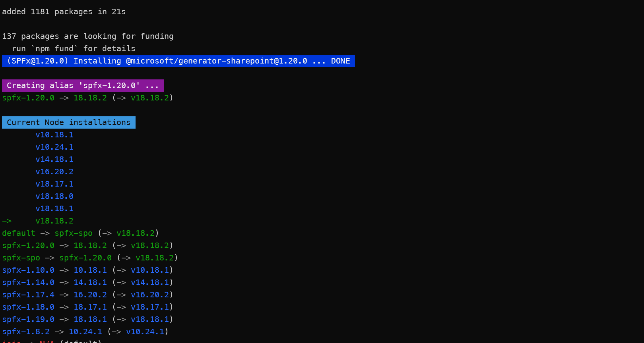Click the "137 packages are looking for funding" text

(87, 37)
